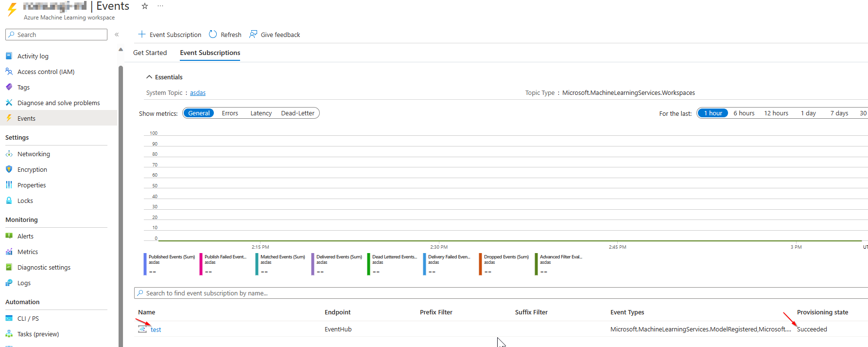Set time range to 6 hours
868x347 pixels.
click(x=744, y=113)
